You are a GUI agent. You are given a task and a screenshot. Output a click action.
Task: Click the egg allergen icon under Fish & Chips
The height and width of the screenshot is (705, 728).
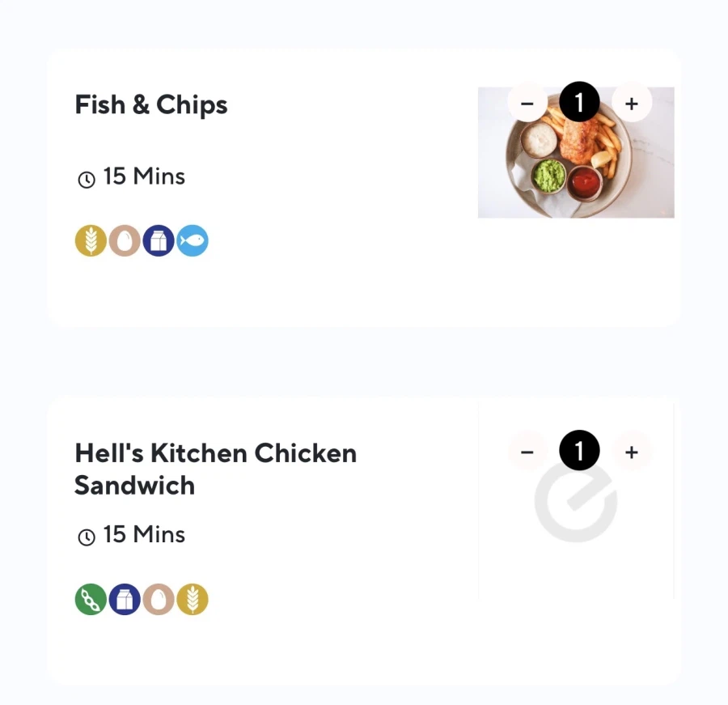tap(125, 241)
